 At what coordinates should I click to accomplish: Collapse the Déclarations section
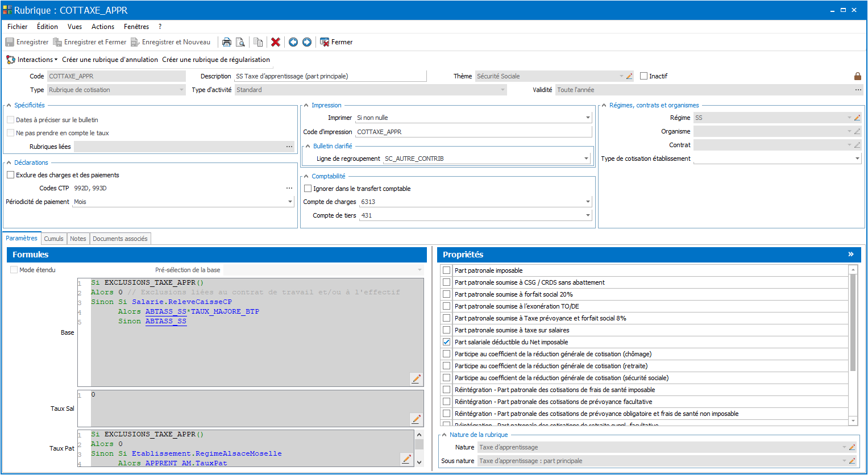[9, 163]
